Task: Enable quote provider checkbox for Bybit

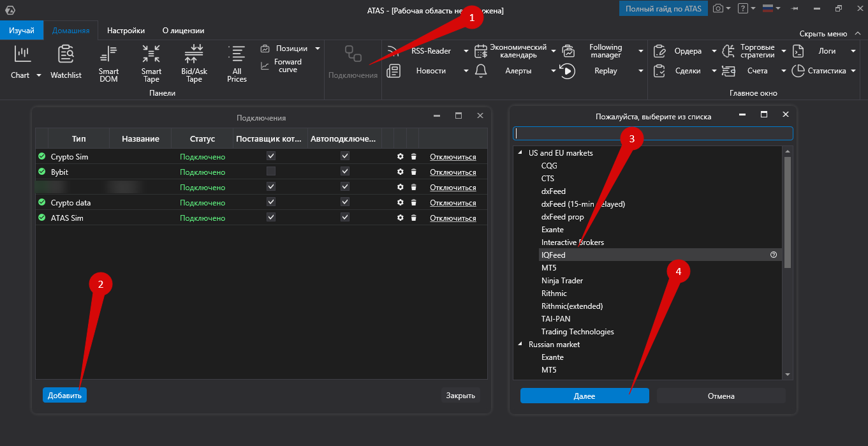Action: 271,171
